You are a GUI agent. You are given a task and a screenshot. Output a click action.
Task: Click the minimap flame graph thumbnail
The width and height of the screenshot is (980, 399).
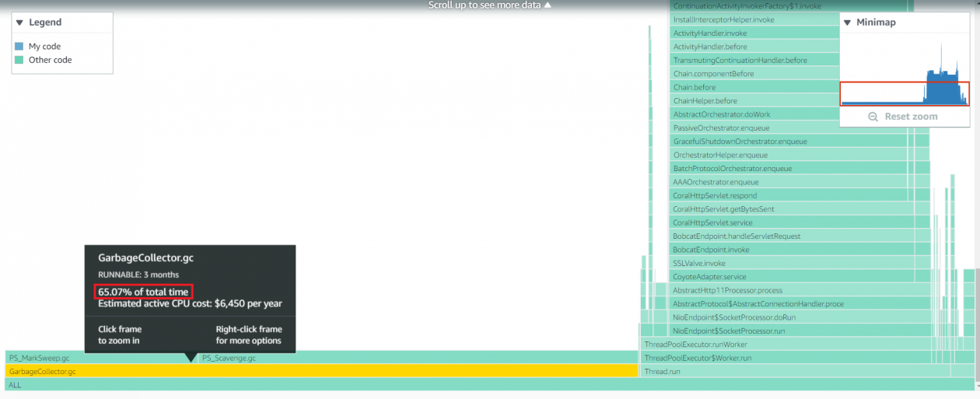pyautogui.click(x=905, y=74)
